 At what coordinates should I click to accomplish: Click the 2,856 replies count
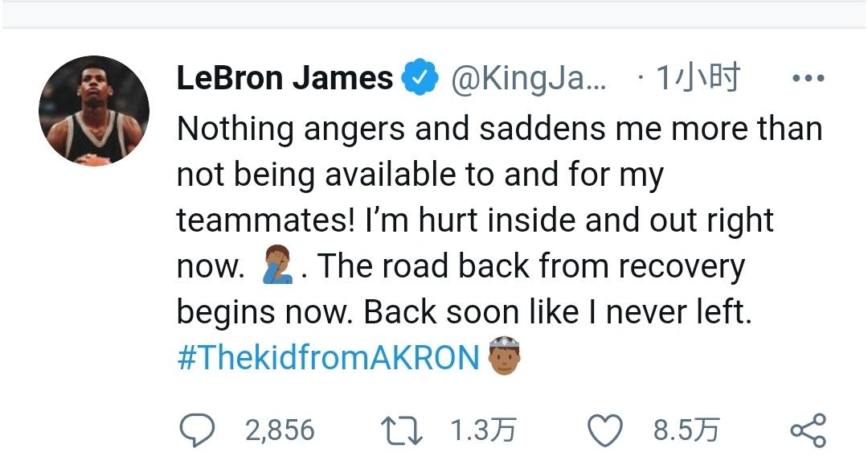point(280,430)
